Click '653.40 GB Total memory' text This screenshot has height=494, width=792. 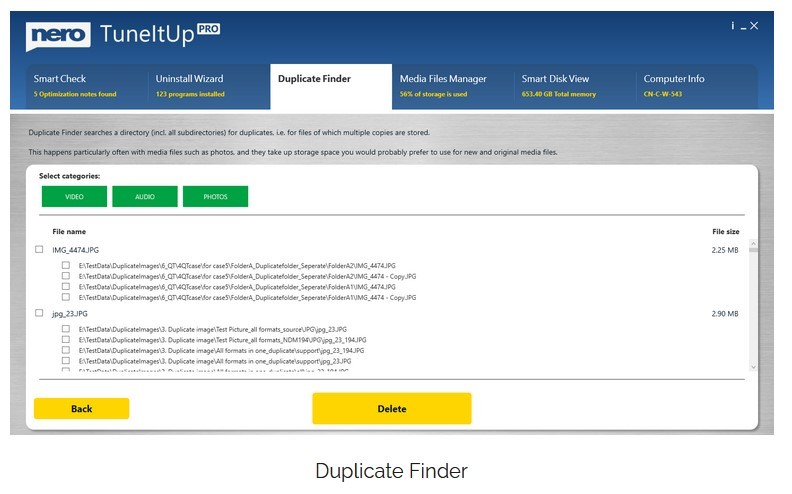[x=559, y=94]
